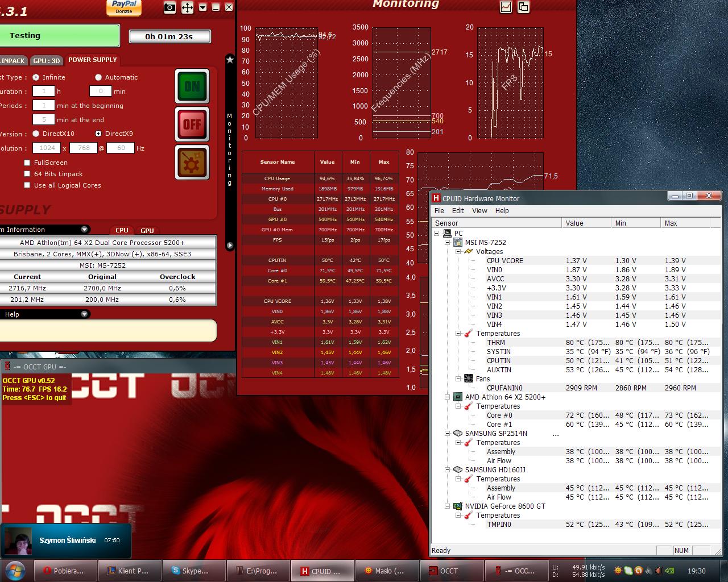728x582 pixels.
Task: Click the orange circular tray icon
Action: point(638,571)
